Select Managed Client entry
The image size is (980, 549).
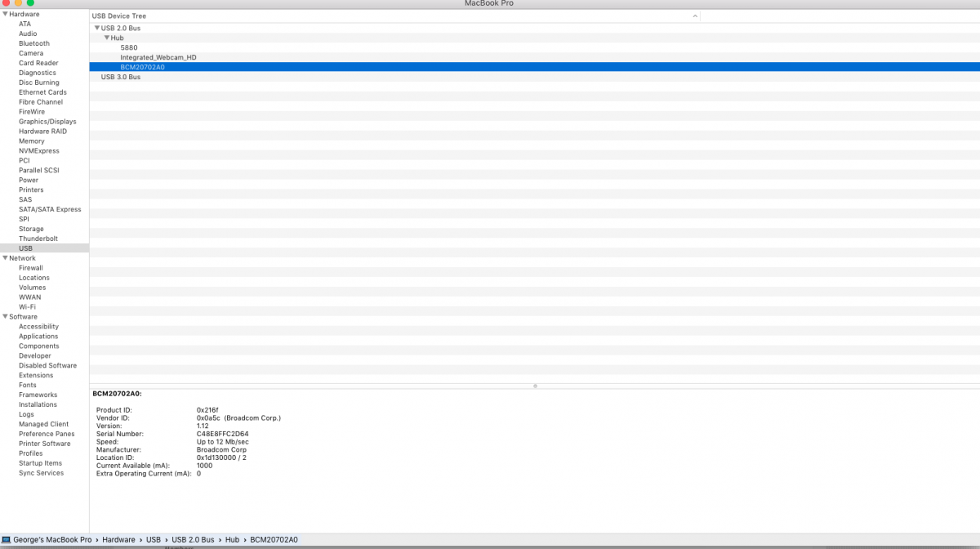click(x=44, y=425)
